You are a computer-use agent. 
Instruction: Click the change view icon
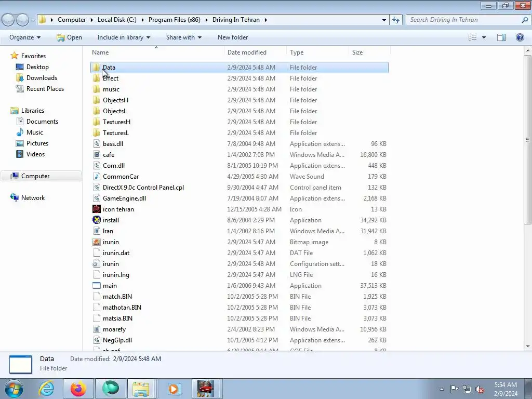[x=472, y=37]
